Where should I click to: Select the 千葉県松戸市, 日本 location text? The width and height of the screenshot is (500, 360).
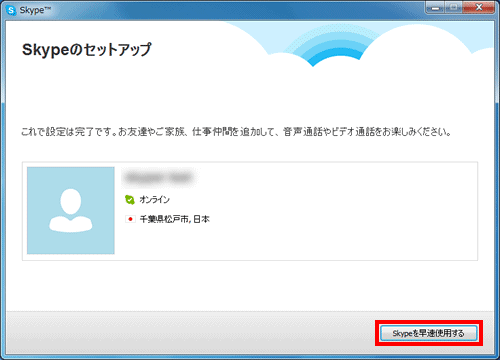pos(174,219)
